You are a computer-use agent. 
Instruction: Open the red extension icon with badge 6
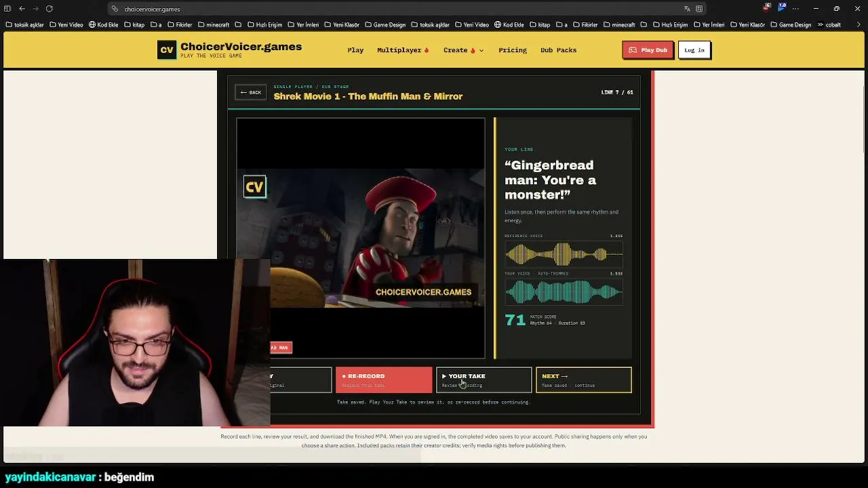pos(767,7)
